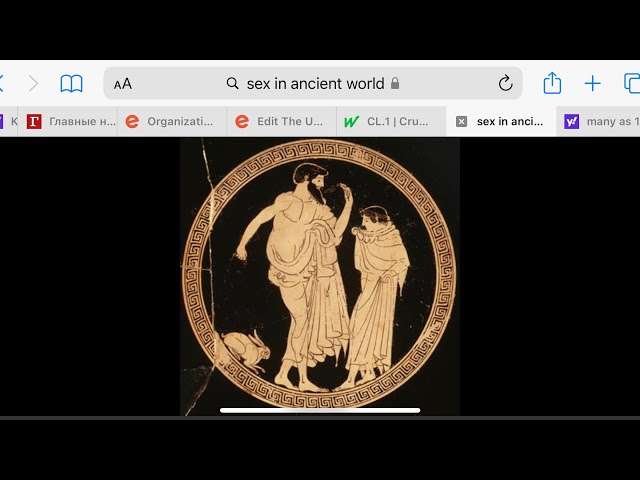Add a new tab with plus icon
This screenshot has height=480, width=640.
(x=592, y=84)
